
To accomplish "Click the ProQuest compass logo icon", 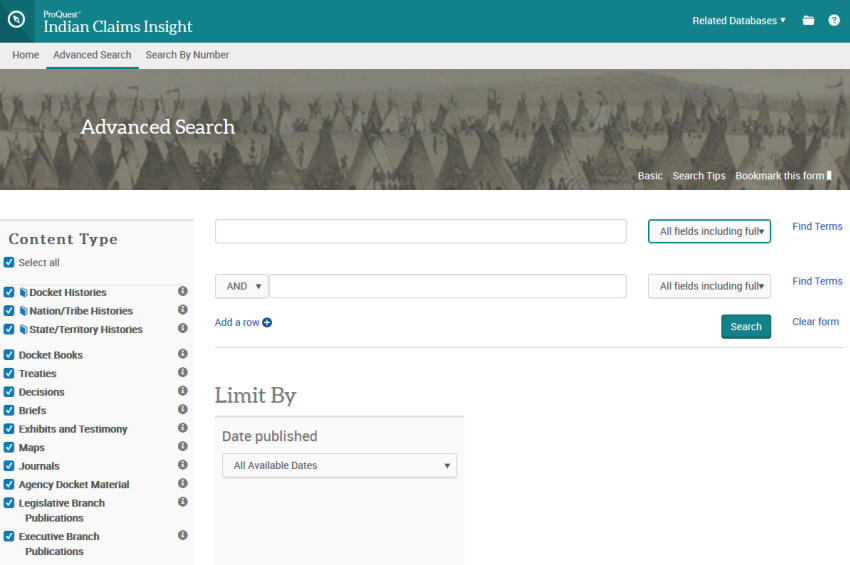I will (17, 20).
